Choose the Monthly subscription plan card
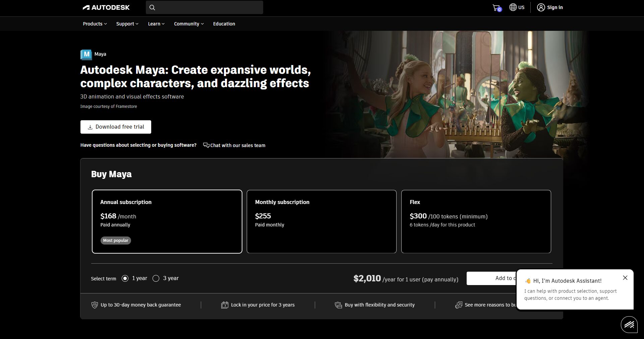Screen dimensions: 644x339 click(321, 221)
